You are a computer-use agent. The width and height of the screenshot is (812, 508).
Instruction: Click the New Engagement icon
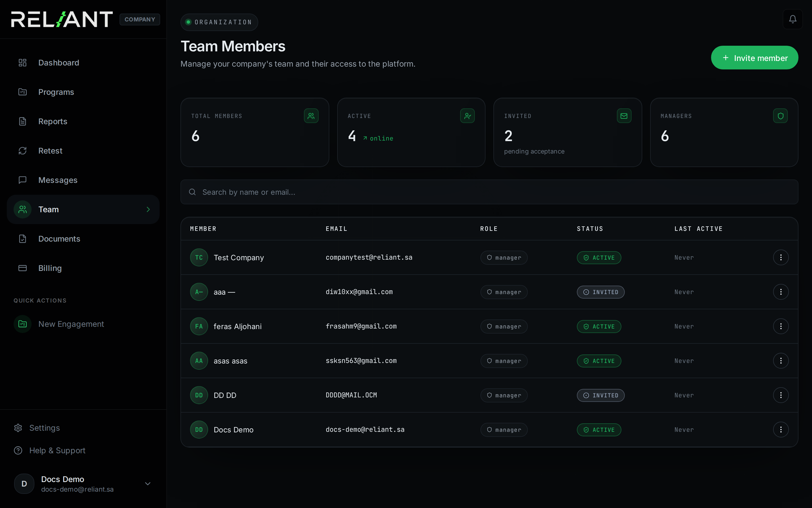(x=23, y=324)
